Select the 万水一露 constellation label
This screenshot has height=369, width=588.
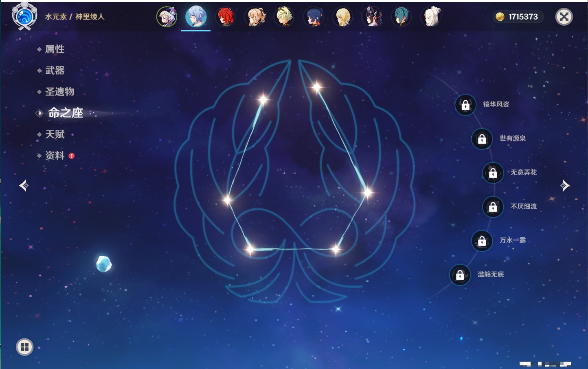(x=513, y=240)
